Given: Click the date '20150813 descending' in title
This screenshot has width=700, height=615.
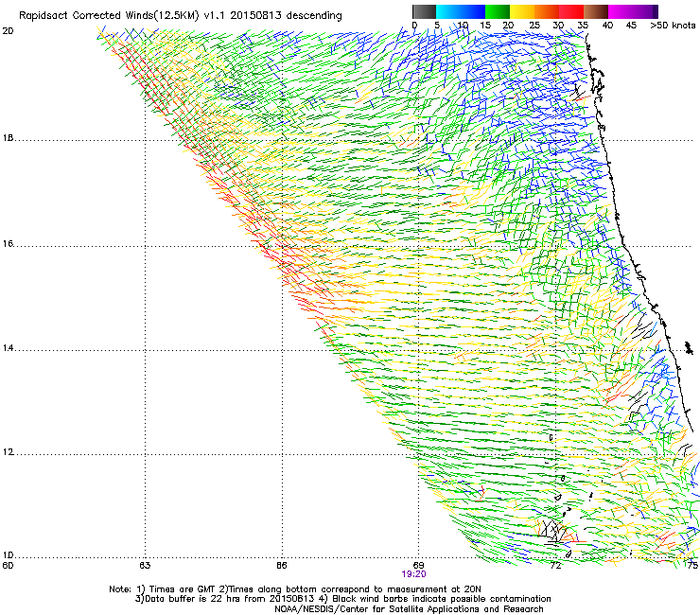Looking at the screenshot, I should click(x=287, y=16).
